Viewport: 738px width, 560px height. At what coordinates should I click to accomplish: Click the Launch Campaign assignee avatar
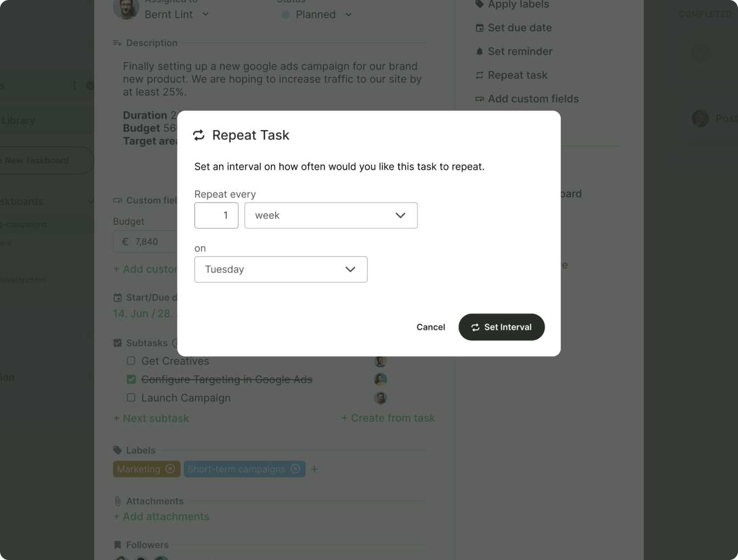[x=381, y=397]
